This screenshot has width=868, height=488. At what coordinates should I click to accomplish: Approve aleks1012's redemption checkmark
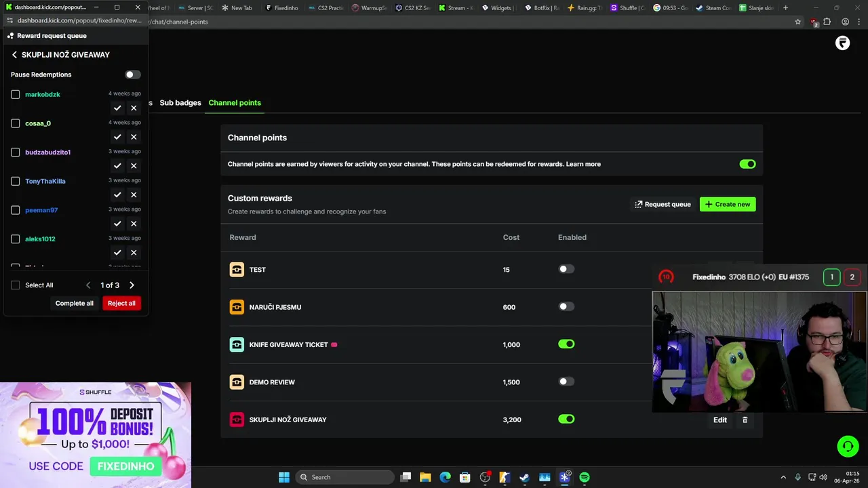117,253
